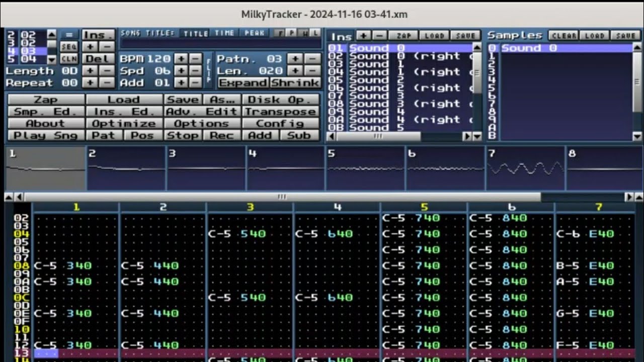Click the Add channel button
The height and width of the screenshot is (362, 644).
261,135
